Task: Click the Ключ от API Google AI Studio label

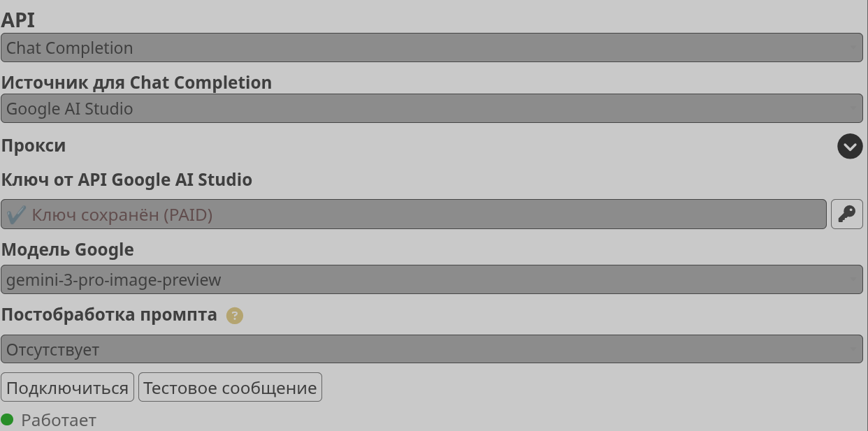Action: (126, 180)
